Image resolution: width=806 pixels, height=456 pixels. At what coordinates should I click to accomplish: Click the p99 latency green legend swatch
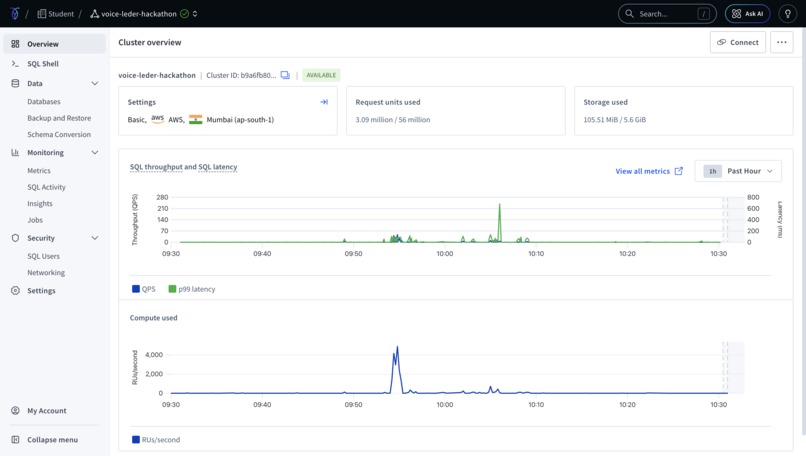click(x=172, y=289)
